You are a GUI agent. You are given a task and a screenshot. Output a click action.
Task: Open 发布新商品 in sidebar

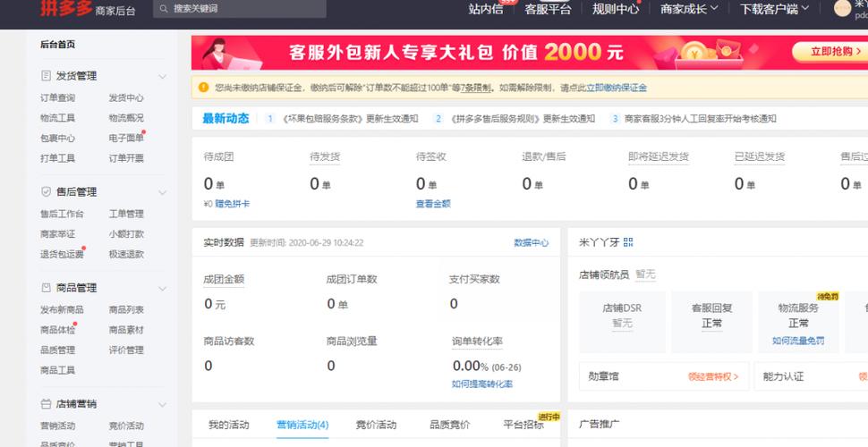coord(62,310)
